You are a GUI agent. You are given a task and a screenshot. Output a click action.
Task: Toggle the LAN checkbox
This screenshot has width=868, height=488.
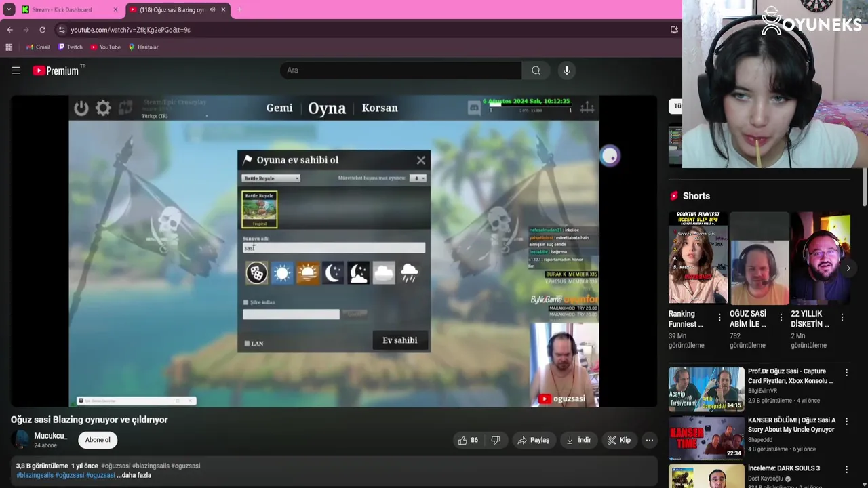tap(247, 344)
